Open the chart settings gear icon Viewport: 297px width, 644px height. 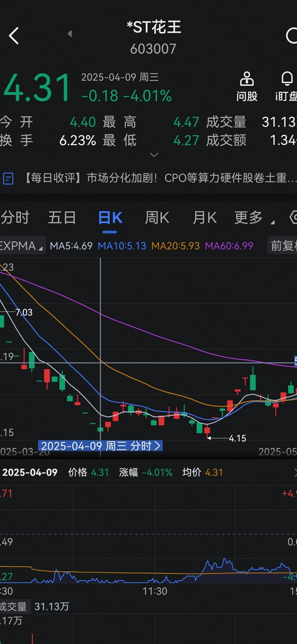(x=293, y=217)
